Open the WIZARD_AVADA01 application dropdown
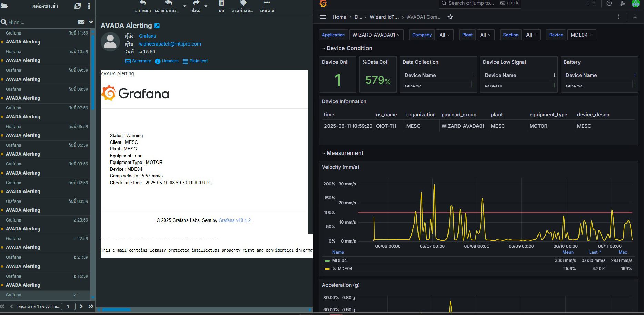Screen dimensions: 644x315 tap(376, 35)
